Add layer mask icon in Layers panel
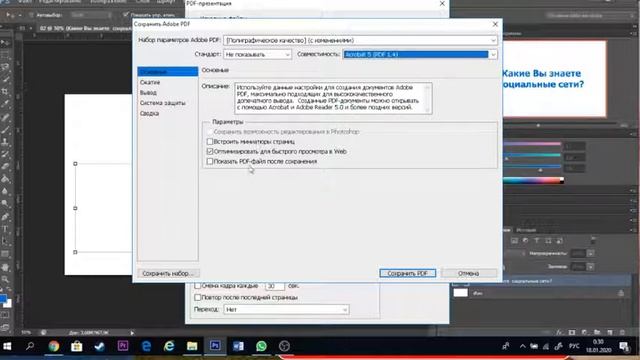Screen dimensions: 640x360 click(x=572, y=333)
